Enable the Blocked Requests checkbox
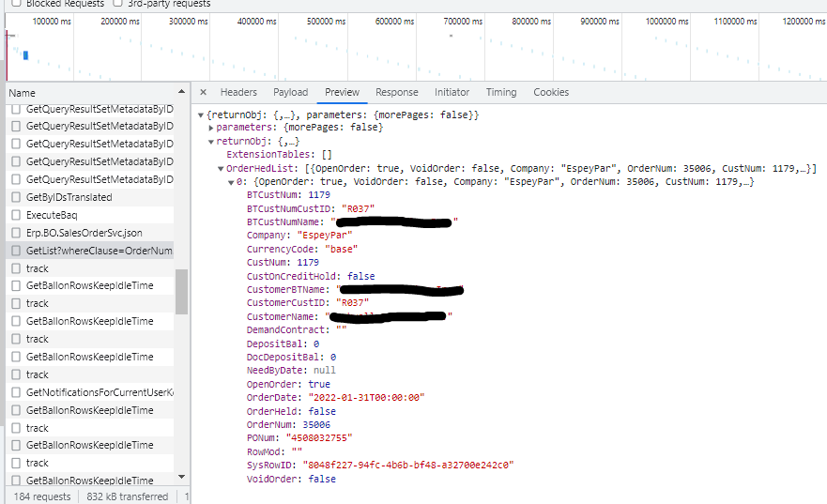This screenshot has height=504, width=827. (x=16, y=4)
